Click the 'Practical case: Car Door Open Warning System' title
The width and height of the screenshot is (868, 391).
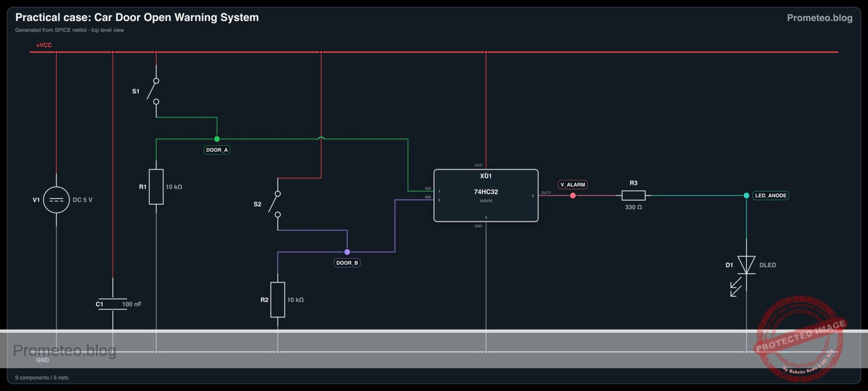[x=137, y=17]
